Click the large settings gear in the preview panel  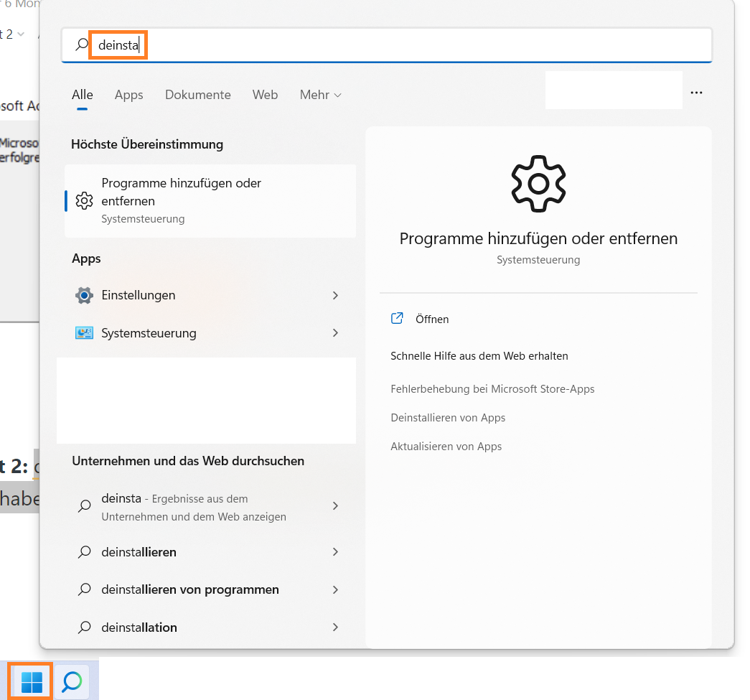(538, 184)
